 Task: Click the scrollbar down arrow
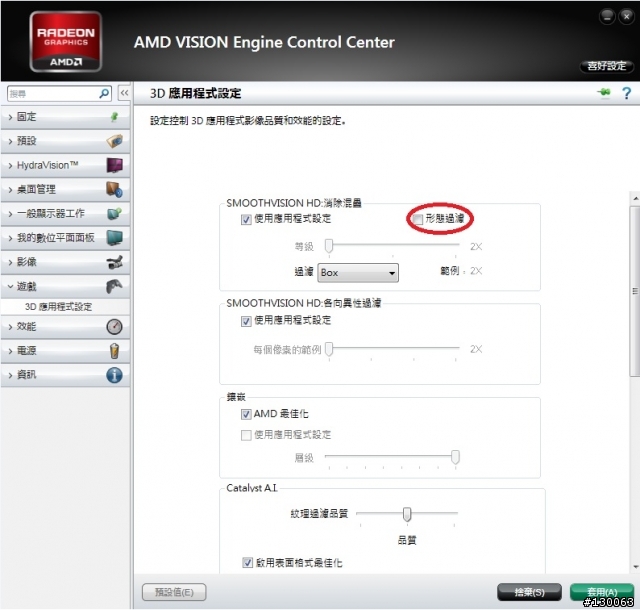[636, 567]
